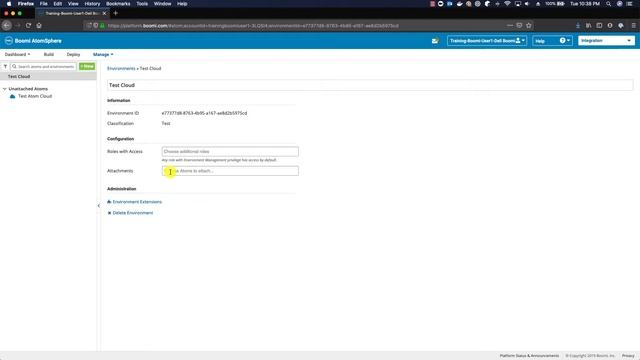The height and width of the screenshot is (360, 640).
Task: Open the Roles with Access chooser
Action: (230, 151)
